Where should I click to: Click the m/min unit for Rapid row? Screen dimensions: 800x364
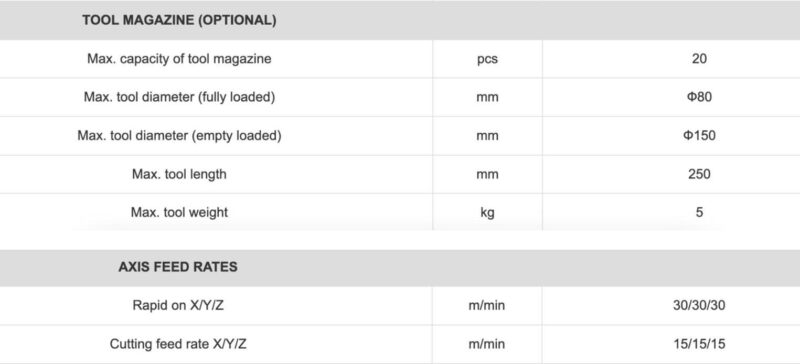point(487,305)
